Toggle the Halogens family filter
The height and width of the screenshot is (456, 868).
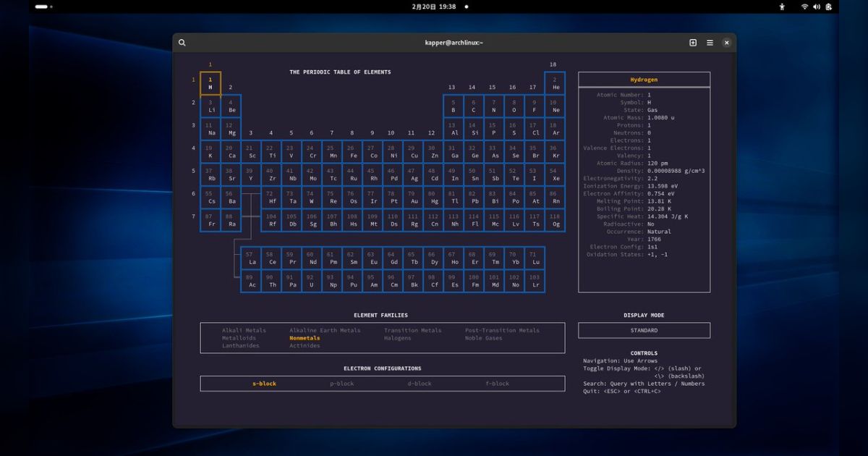click(397, 337)
